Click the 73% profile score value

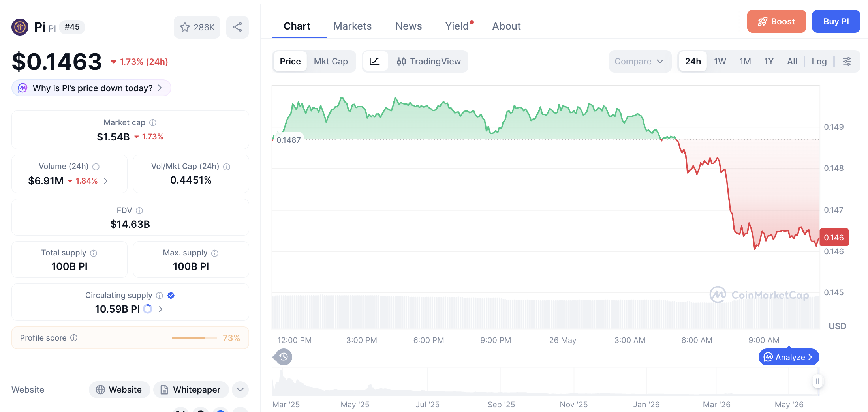[x=231, y=338]
